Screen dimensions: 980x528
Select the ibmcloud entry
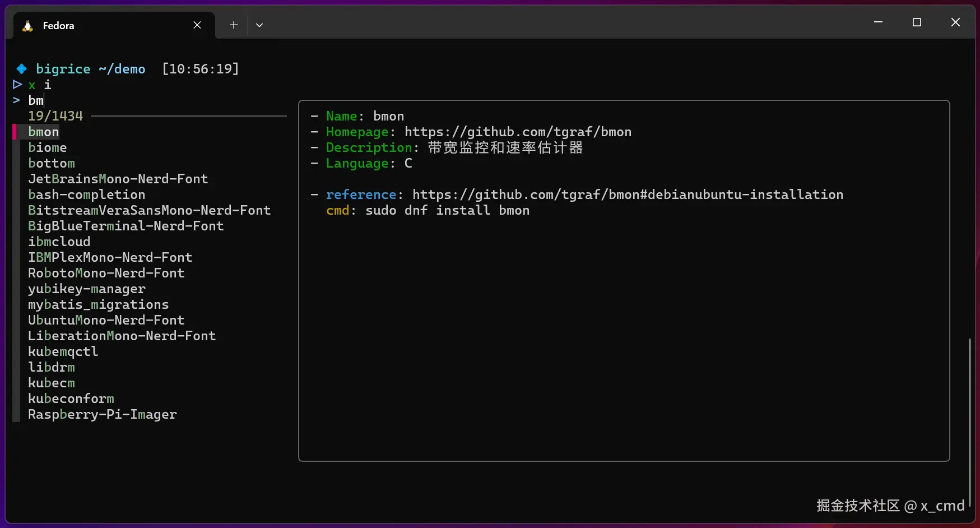(x=59, y=242)
